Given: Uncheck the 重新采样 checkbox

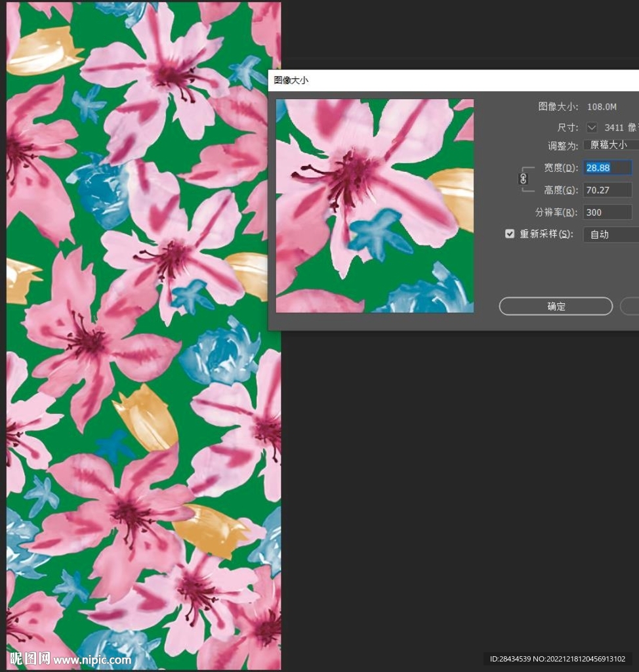Looking at the screenshot, I should click(x=510, y=234).
